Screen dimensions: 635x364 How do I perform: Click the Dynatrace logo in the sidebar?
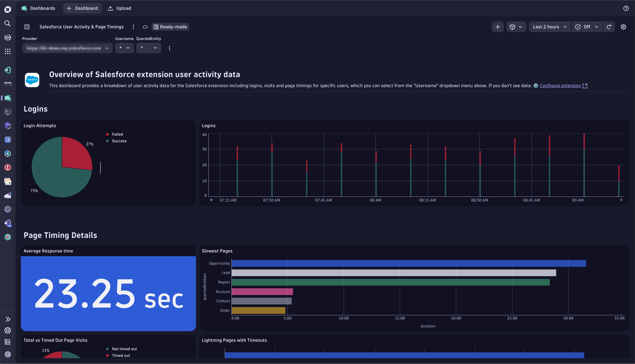(8, 10)
